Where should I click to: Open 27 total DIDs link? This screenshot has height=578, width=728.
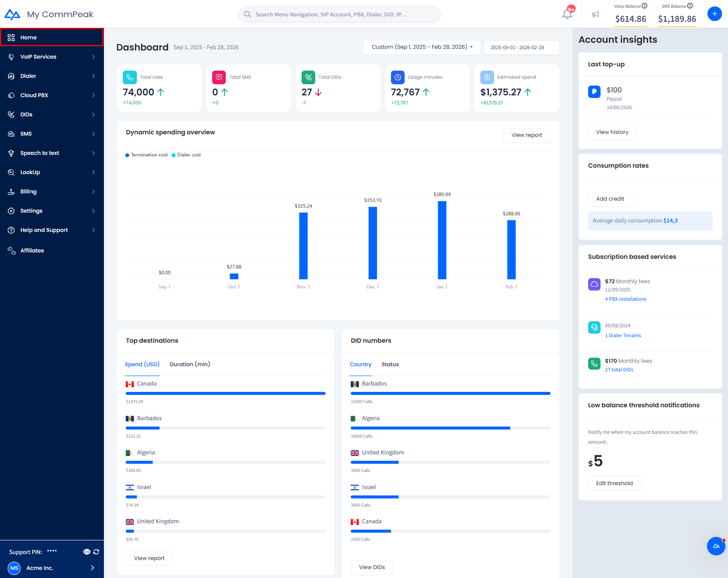tap(619, 370)
